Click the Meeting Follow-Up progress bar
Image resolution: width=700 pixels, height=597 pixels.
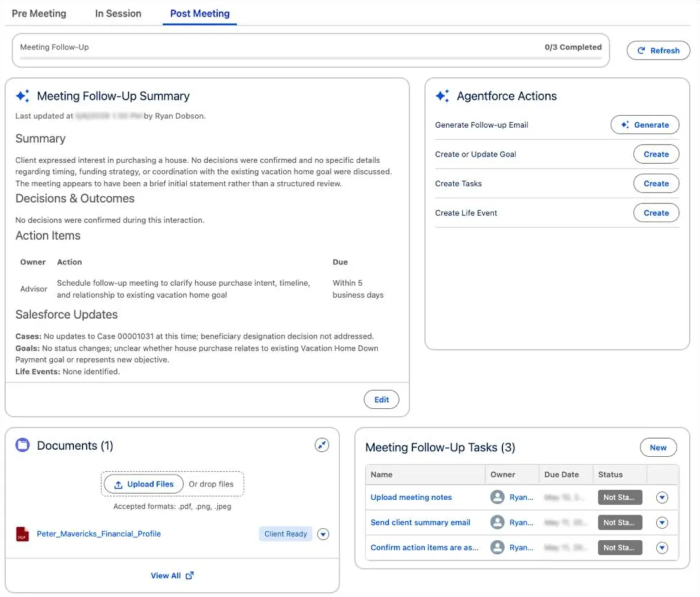tap(311, 59)
